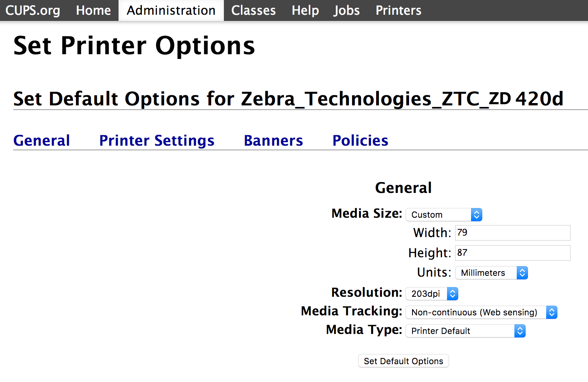The image size is (588, 382).
Task: Switch to the Classes tab
Action: point(254,10)
